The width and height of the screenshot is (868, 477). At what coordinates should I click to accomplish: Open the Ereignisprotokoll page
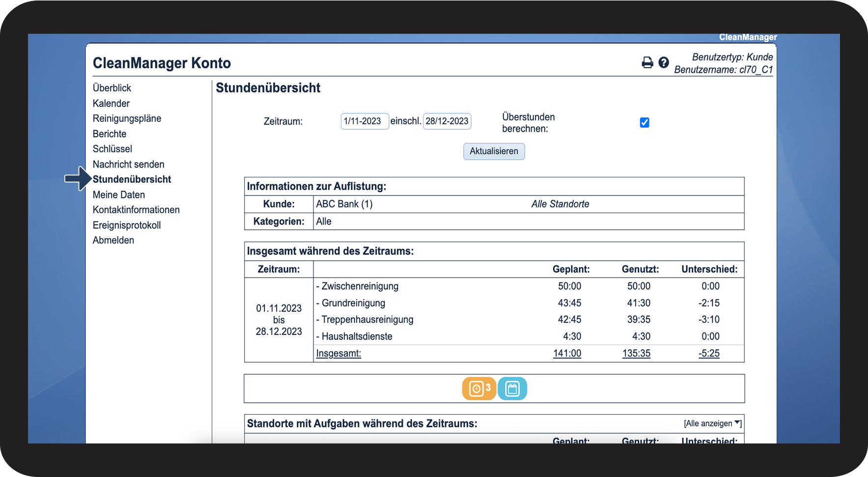click(x=127, y=225)
